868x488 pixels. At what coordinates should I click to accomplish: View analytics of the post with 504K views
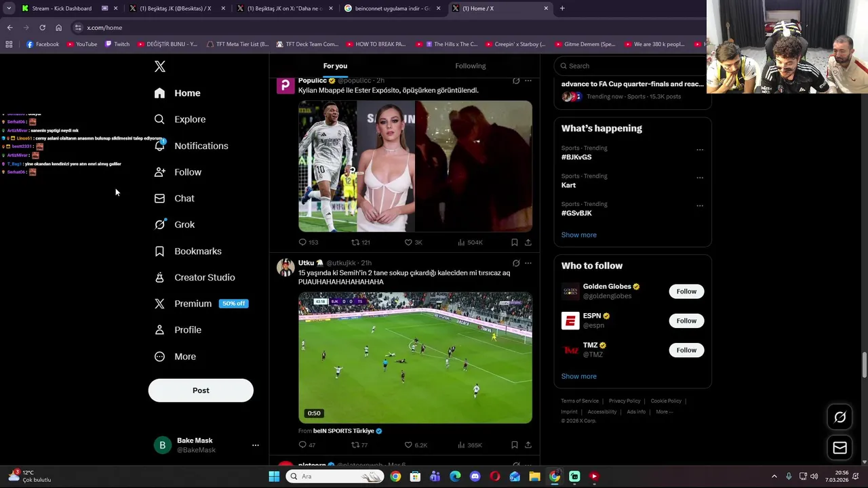tap(470, 242)
